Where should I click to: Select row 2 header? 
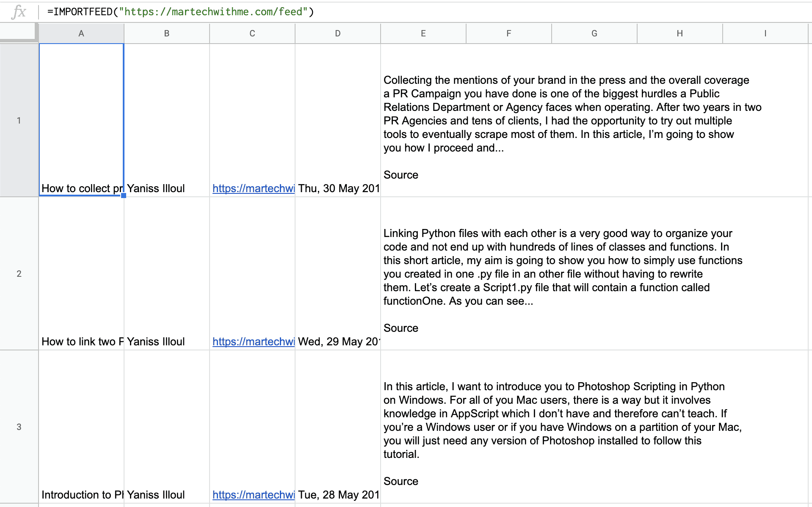click(19, 273)
